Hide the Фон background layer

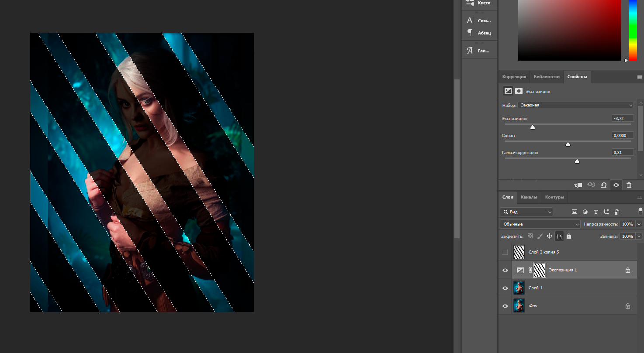[505, 306]
